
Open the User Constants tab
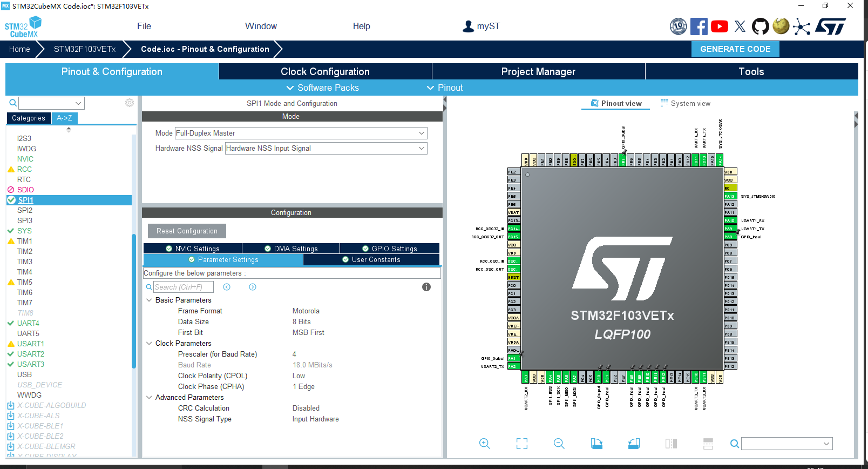tap(371, 259)
